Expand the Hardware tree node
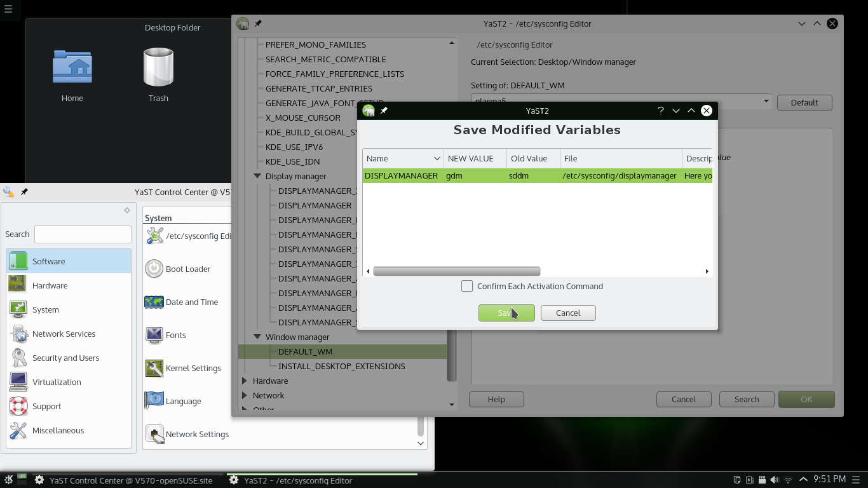868x488 pixels. tap(245, 381)
